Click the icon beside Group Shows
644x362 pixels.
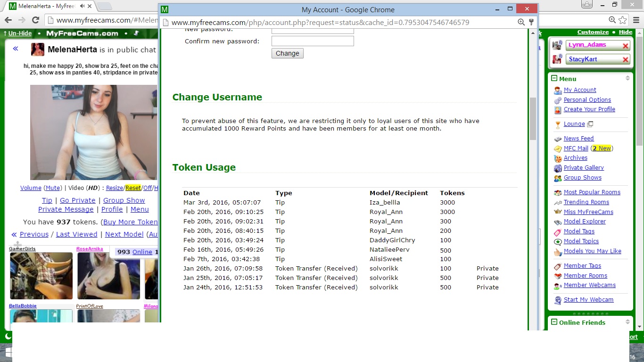click(x=558, y=178)
